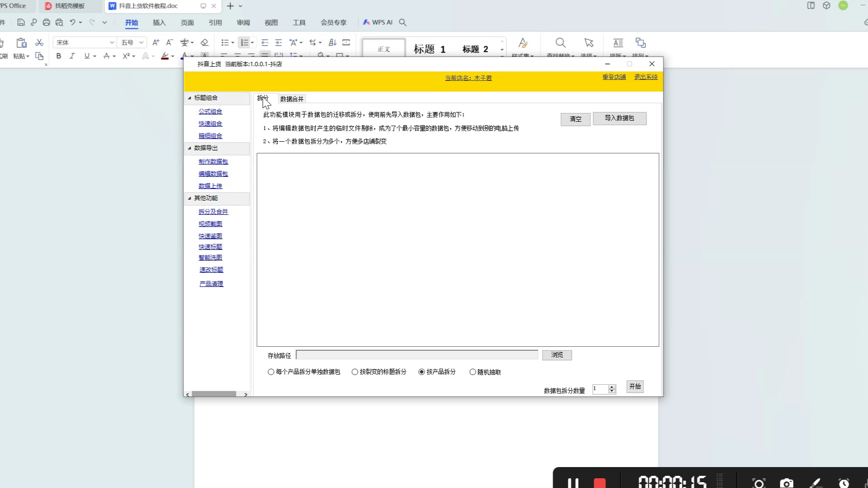The width and height of the screenshot is (868, 488).
Task: Click the save icon in WPS toolbar
Action: (x=21, y=22)
